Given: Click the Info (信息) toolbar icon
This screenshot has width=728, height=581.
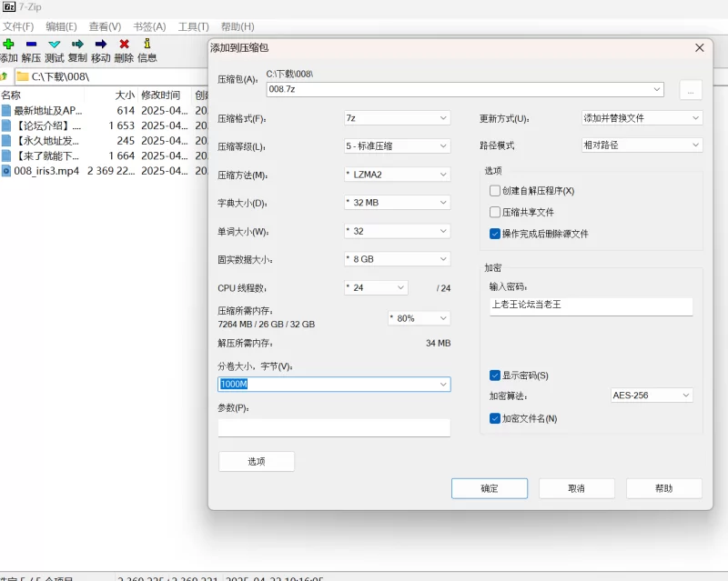Looking at the screenshot, I should pyautogui.click(x=147, y=44).
